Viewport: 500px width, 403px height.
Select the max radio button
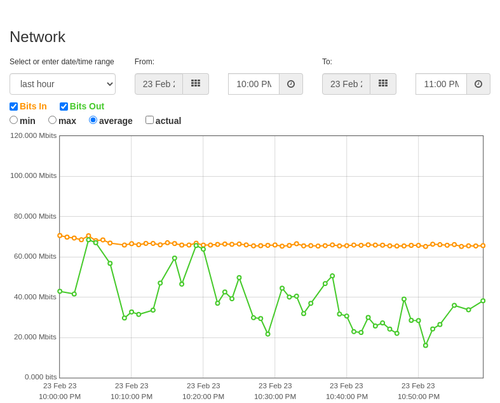tap(52, 120)
